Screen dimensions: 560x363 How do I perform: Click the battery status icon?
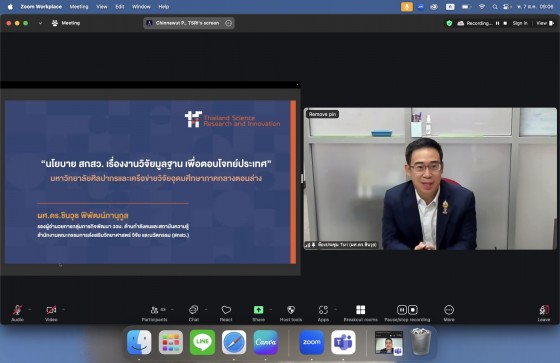[x=466, y=6]
